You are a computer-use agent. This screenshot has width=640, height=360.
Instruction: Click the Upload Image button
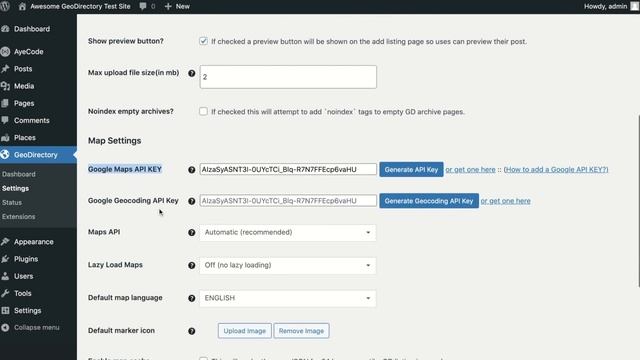coord(244,331)
